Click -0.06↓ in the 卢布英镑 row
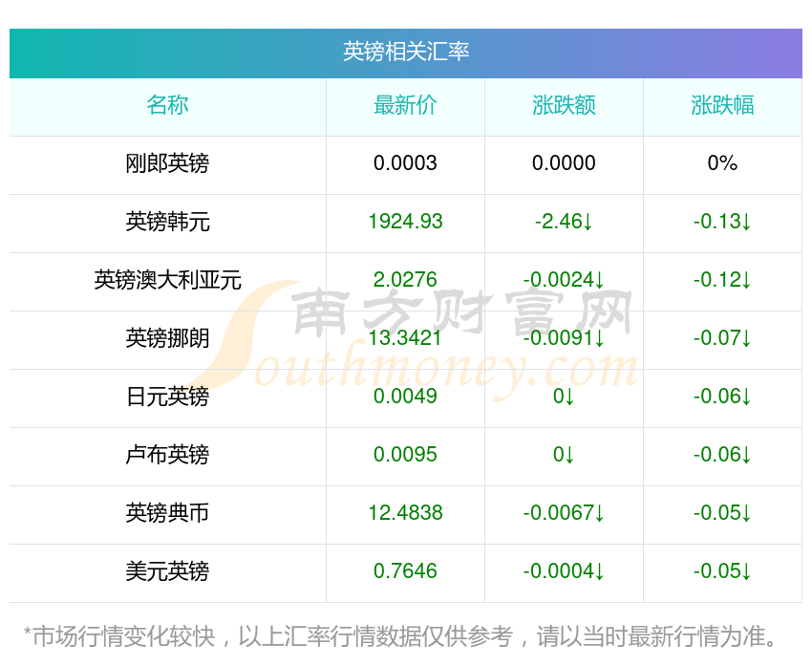 (722, 455)
